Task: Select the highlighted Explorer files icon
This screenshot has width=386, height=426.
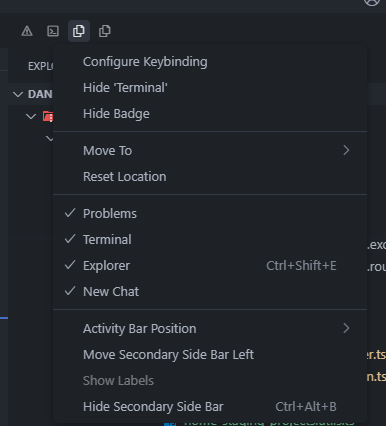Action: pos(79,31)
